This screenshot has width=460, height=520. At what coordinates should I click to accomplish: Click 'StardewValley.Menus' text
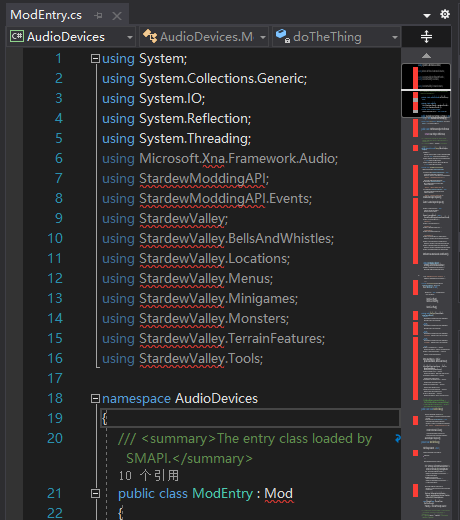tap(204, 279)
